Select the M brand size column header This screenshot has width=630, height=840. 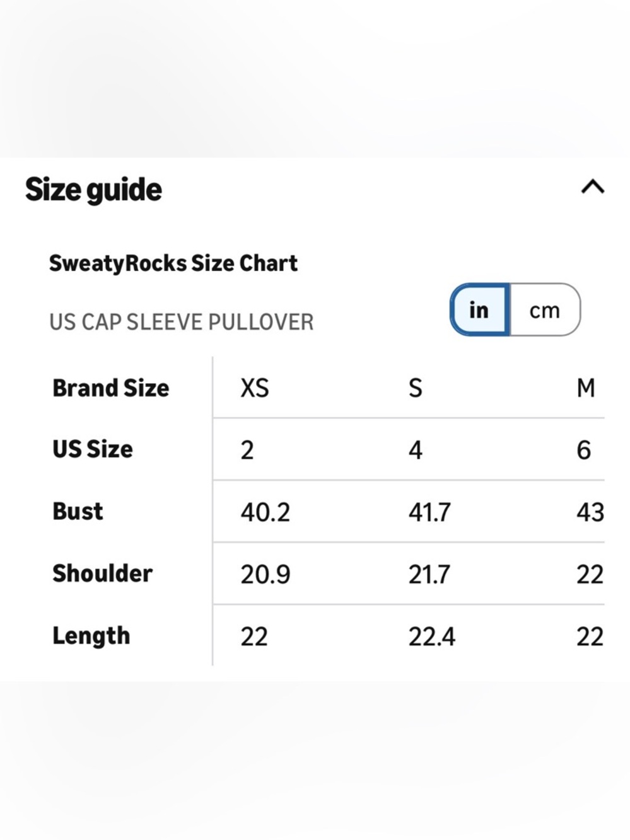tap(586, 388)
